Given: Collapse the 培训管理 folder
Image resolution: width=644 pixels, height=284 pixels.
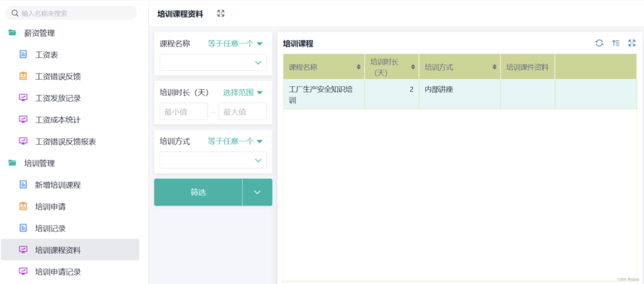Looking at the screenshot, I should point(39,163).
